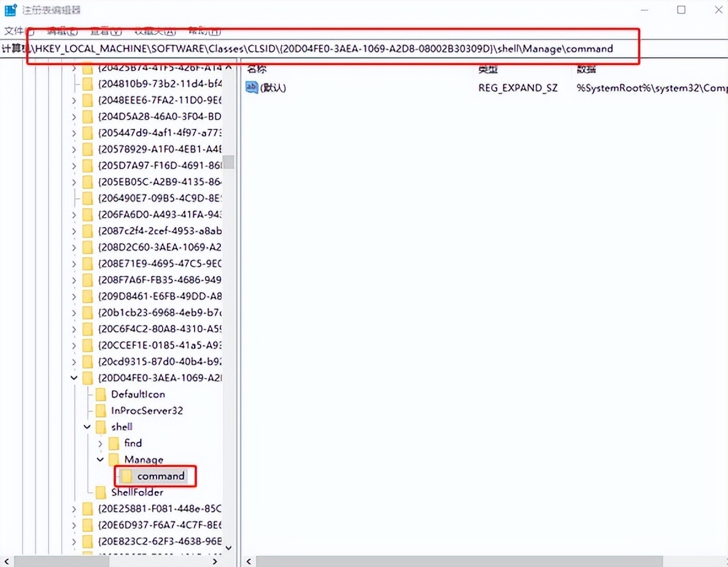Click folder icon of {204810b9-73b2-11d4-bf4 key
This screenshot has width=728, height=567.
click(x=87, y=84)
